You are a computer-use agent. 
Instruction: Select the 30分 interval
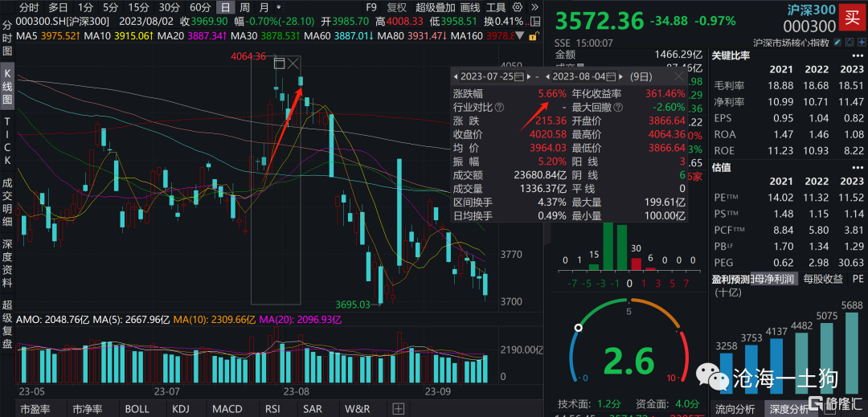pyautogui.click(x=169, y=8)
